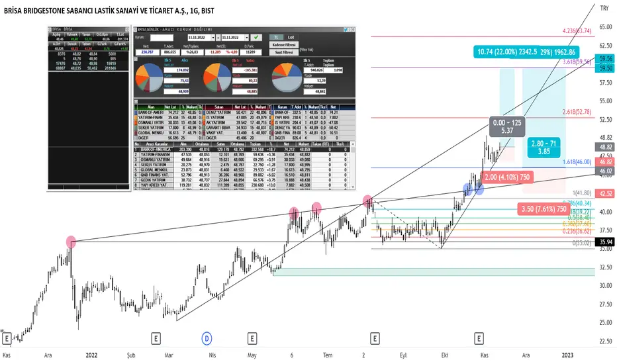Click the Toplam total pie chart

pos(287,77)
